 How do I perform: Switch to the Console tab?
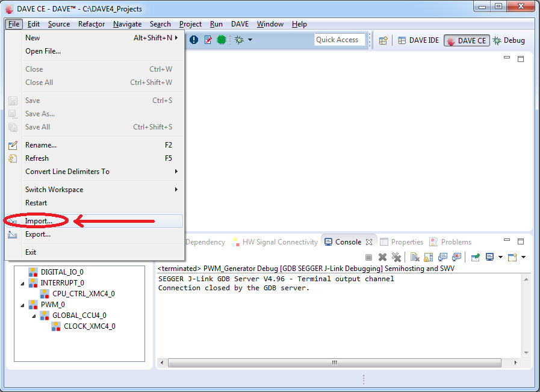tap(348, 242)
